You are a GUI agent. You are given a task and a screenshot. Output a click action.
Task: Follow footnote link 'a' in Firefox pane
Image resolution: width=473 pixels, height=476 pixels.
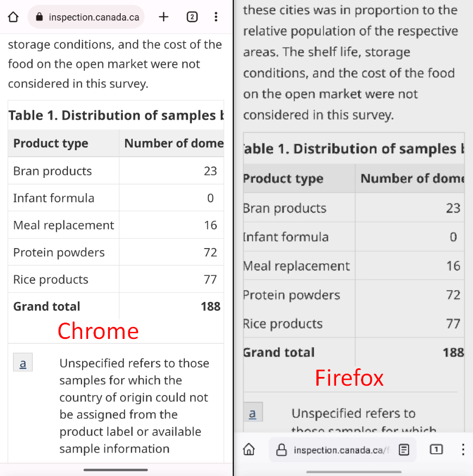click(252, 412)
